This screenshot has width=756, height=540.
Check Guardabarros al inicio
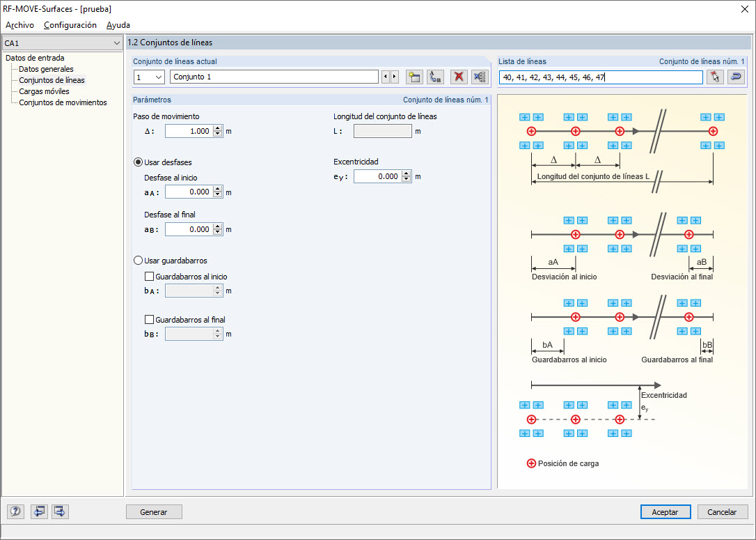[x=150, y=276]
